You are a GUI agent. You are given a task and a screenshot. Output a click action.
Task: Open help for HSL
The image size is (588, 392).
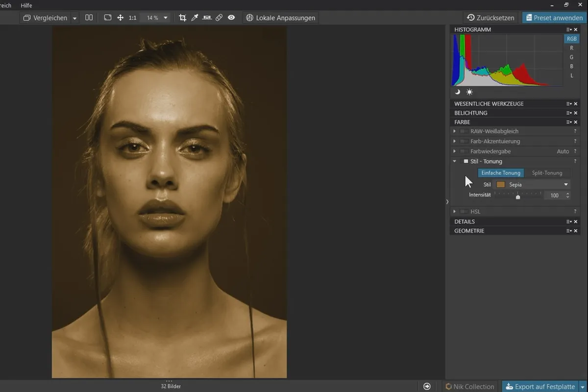pos(575,212)
